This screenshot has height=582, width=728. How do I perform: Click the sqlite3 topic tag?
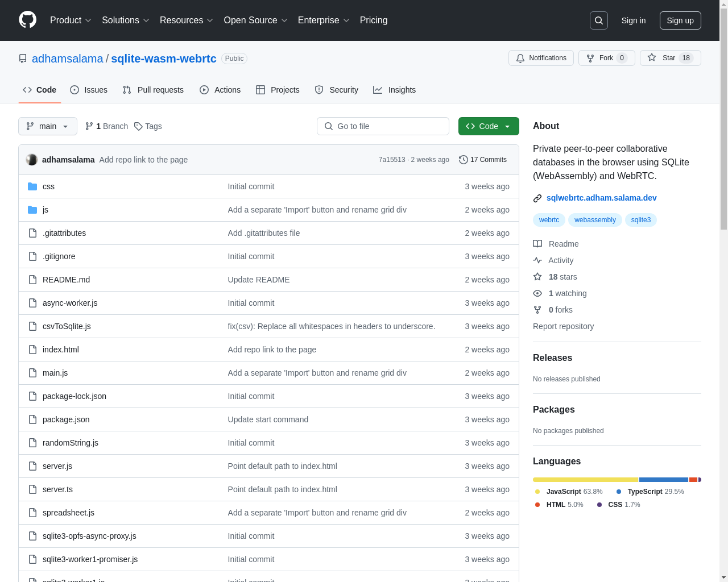641,220
